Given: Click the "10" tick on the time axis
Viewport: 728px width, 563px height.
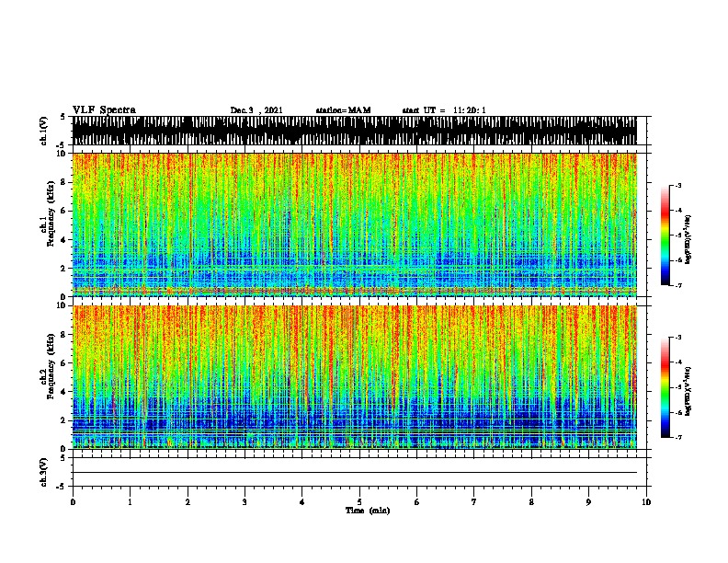Looking at the screenshot, I should click(x=646, y=502).
